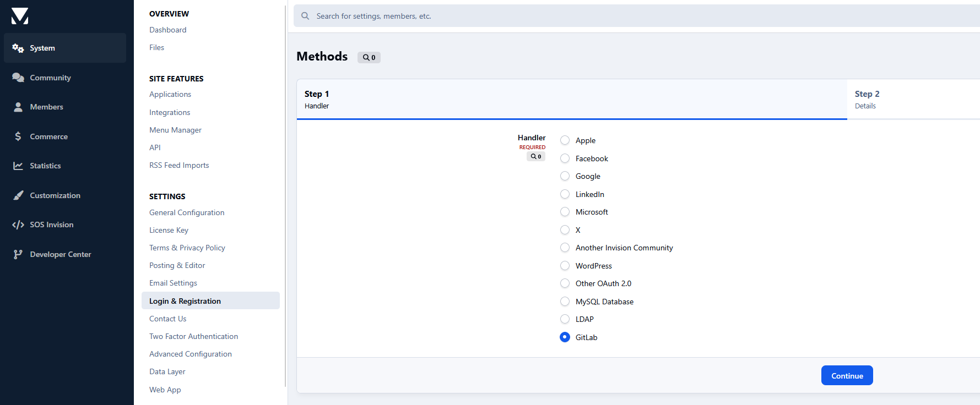Click the Continue button
The height and width of the screenshot is (405, 980).
(847, 376)
